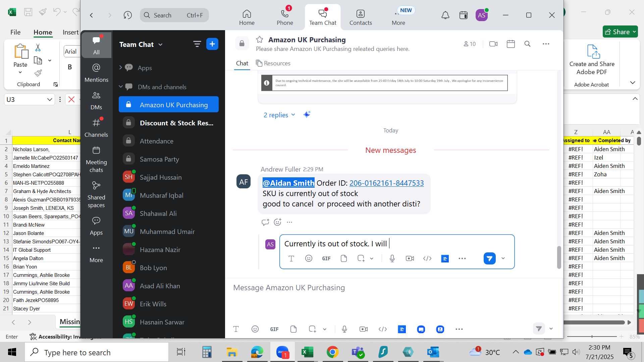Screen dimensions: 644x362
Task: Open emoji picker in main message composer
Action: click(x=255, y=329)
